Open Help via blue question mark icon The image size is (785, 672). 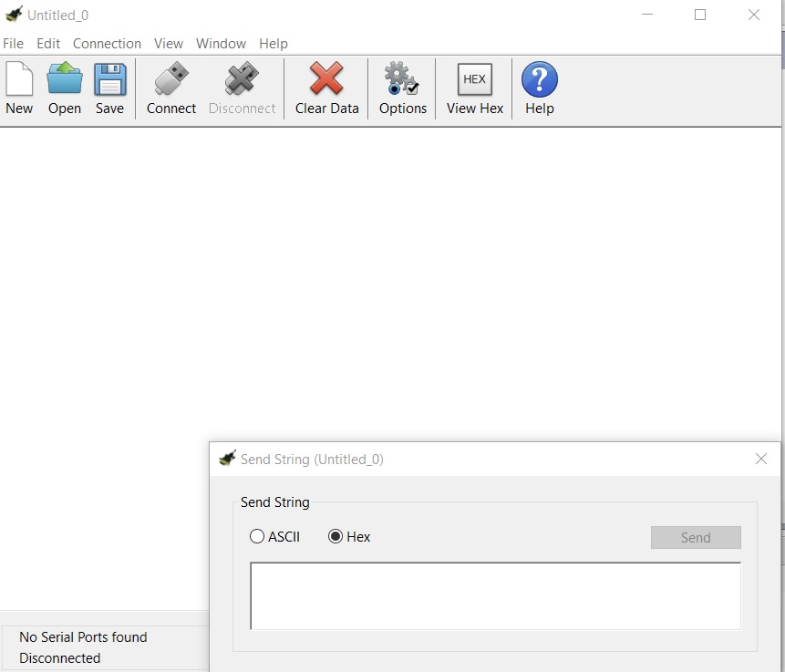click(x=539, y=80)
